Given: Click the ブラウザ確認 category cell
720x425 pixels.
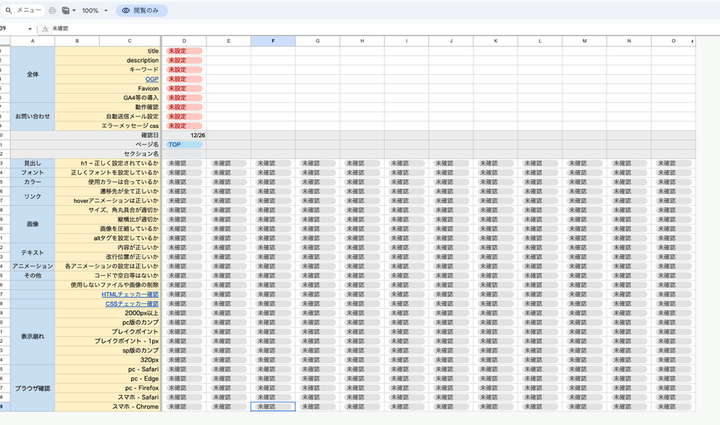Looking at the screenshot, I should [32, 388].
